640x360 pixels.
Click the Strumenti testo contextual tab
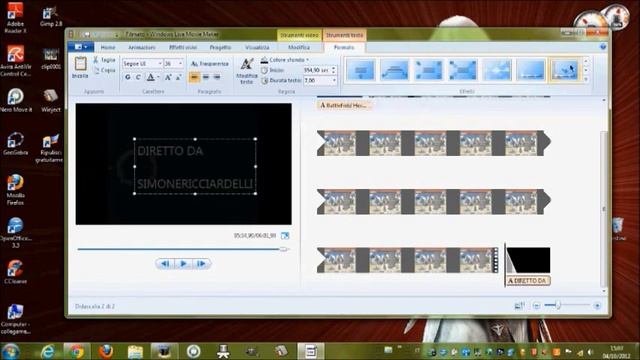pos(344,35)
